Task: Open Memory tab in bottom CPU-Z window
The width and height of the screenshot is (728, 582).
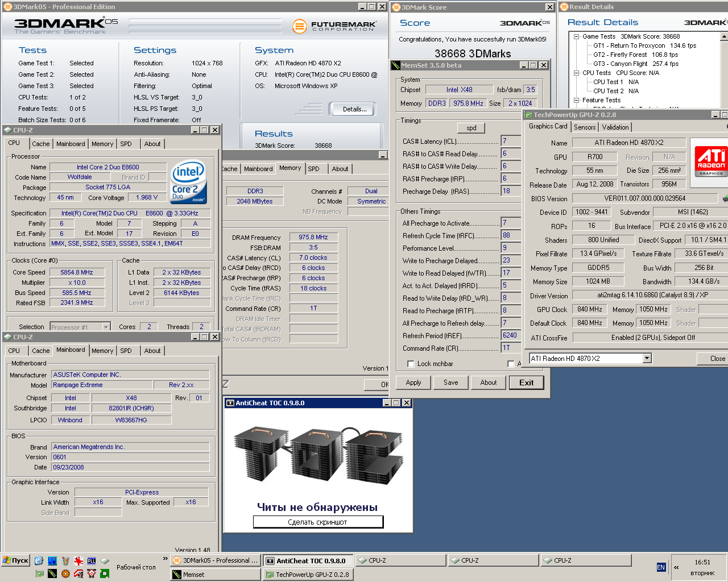Action: coord(102,351)
